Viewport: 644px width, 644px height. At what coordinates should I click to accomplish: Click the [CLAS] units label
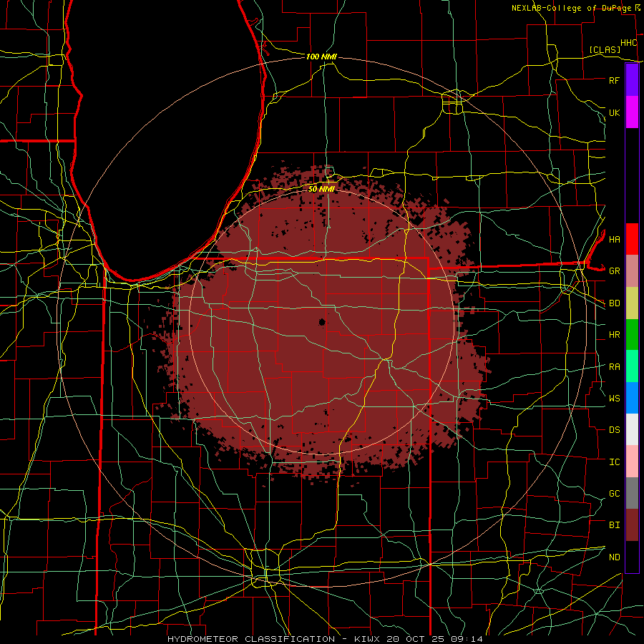point(605,50)
